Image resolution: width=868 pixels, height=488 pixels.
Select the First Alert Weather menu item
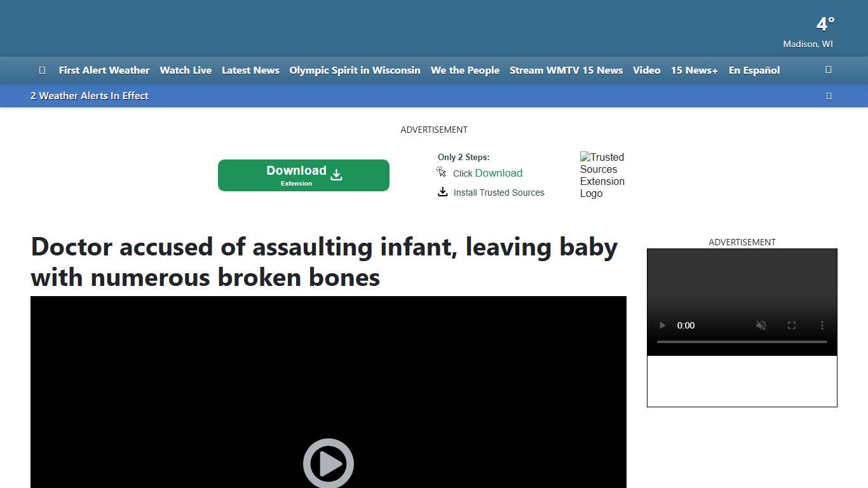point(104,70)
